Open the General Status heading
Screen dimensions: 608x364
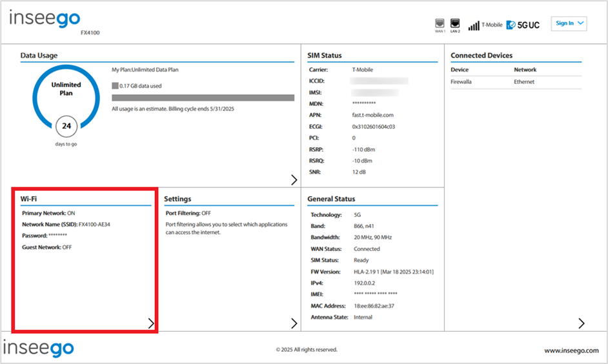point(331,199)
